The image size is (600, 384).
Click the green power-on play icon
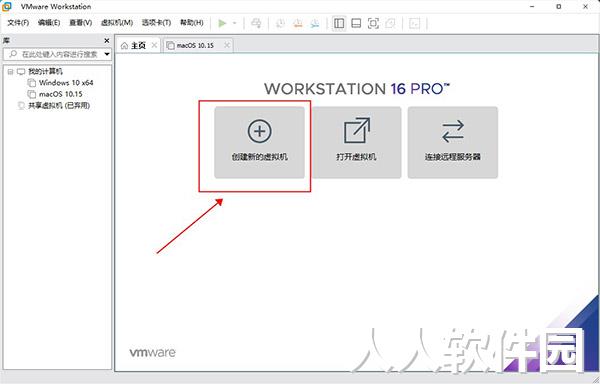(x=222, y=23)
